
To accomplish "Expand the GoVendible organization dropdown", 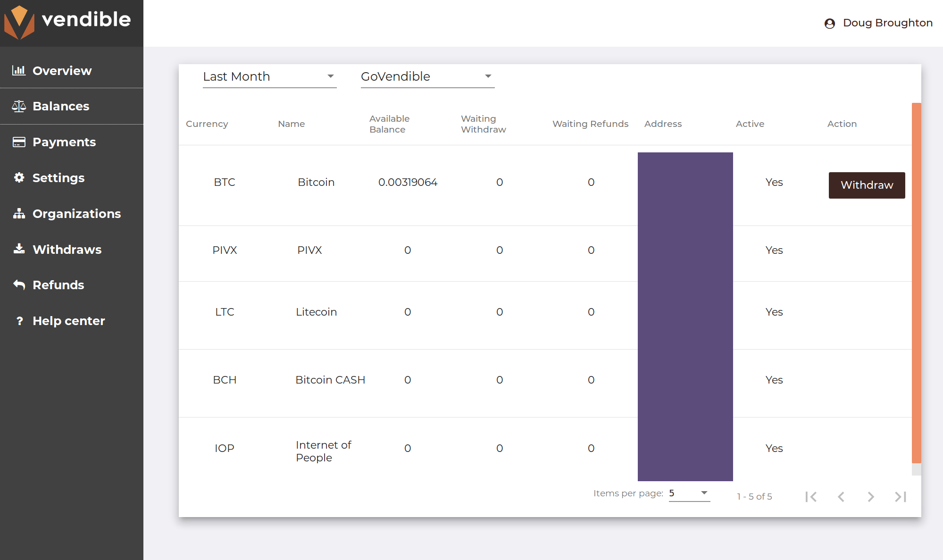I will tap(427, 76).
